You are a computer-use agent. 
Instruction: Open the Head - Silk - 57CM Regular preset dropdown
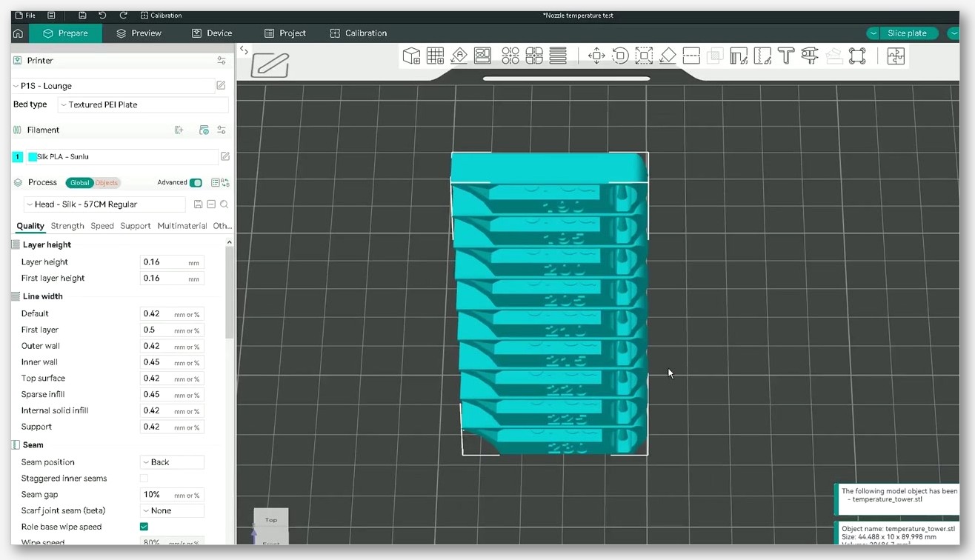click(x=104, y=204)
